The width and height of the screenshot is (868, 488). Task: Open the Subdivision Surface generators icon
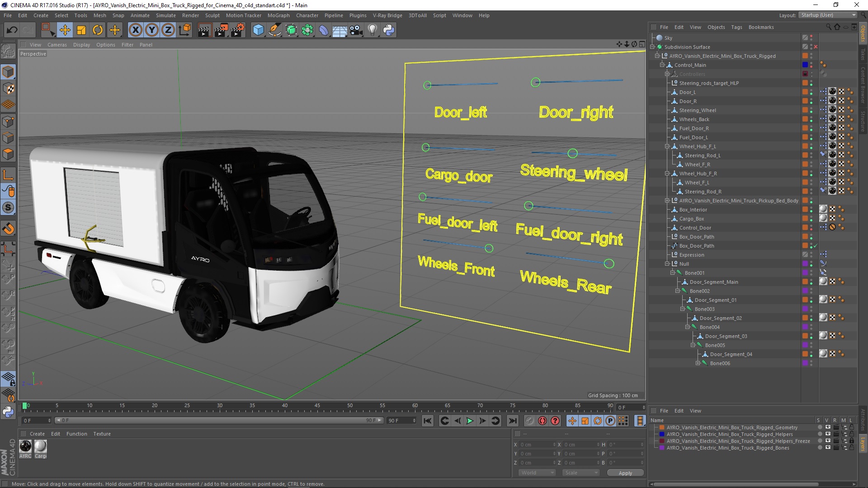(x=291, y=30)
